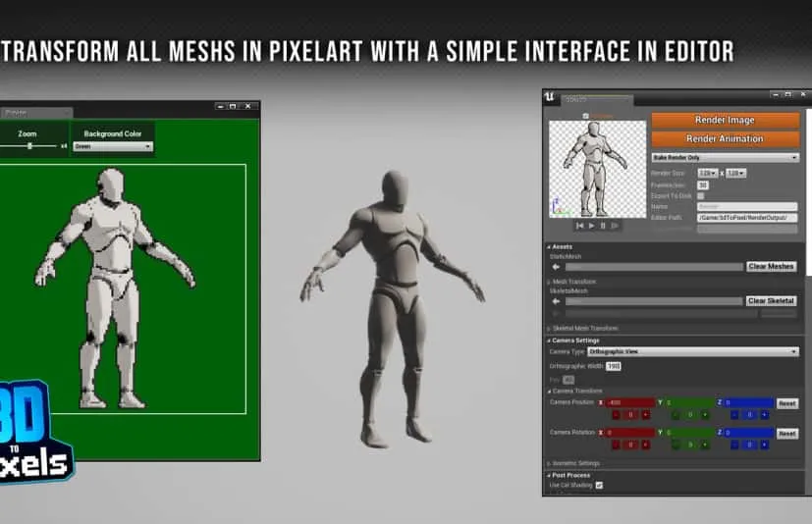The height and width of the screenshot is (524, 812).
Task: Reset the Camera Position
Action: [787, 403]
